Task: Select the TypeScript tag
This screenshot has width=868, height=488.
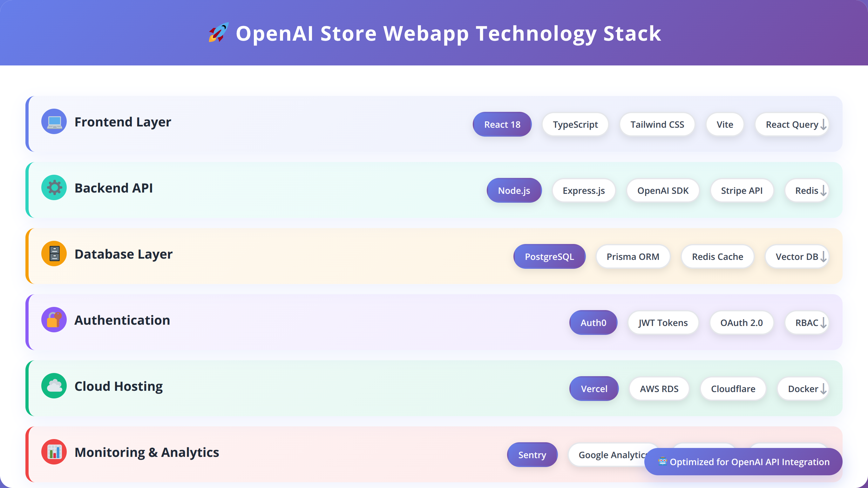Action: pos(575,124)
